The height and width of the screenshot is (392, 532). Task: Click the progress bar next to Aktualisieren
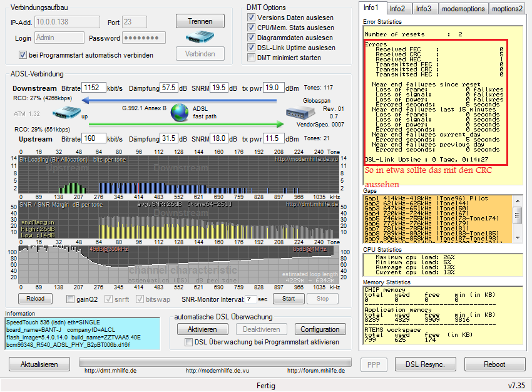coord(215,361)
